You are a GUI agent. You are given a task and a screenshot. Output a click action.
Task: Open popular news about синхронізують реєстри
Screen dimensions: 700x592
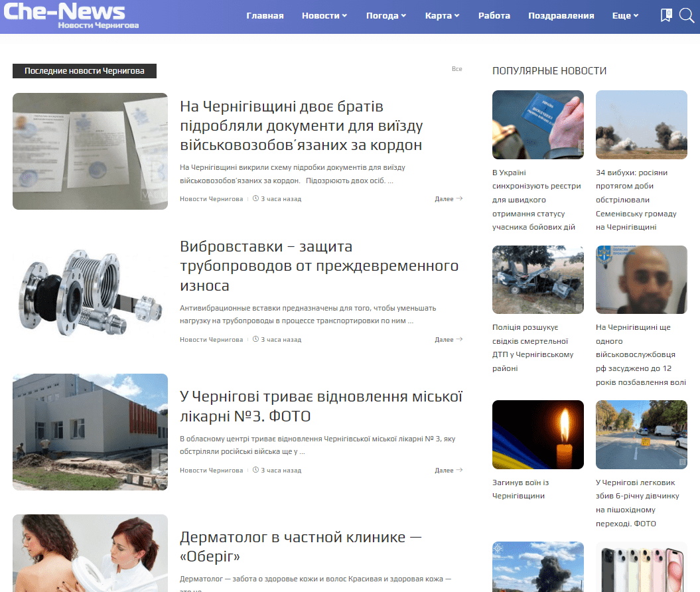[537, 200]
